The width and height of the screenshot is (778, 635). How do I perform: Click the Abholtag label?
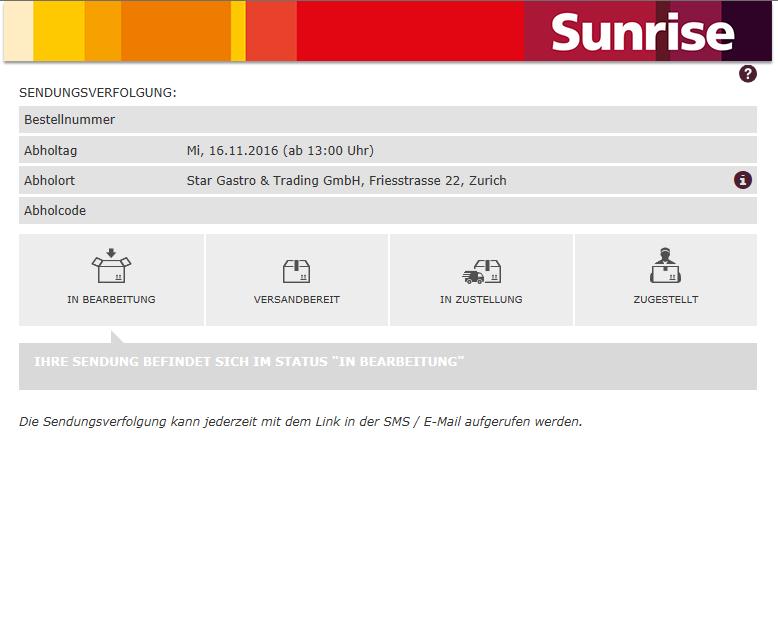click(51, 150)
